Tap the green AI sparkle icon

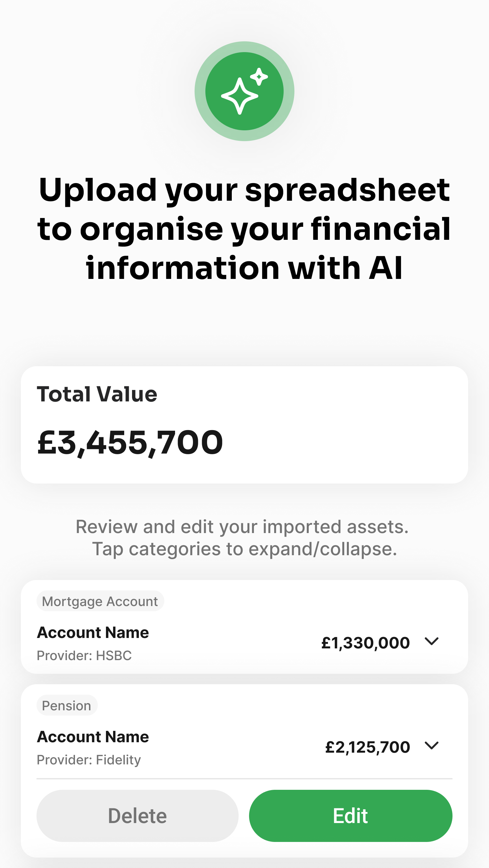[x=244, y=91]
